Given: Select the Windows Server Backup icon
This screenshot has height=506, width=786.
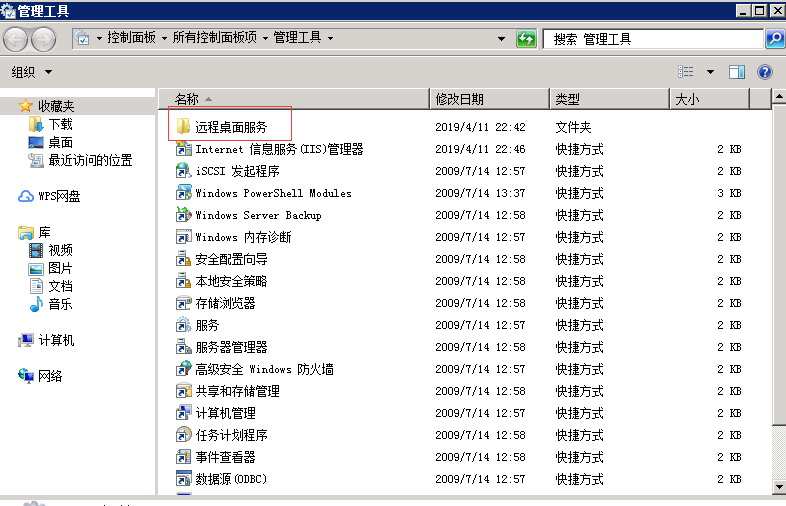Looking at the screenshot, I should (x=184, y=215).
